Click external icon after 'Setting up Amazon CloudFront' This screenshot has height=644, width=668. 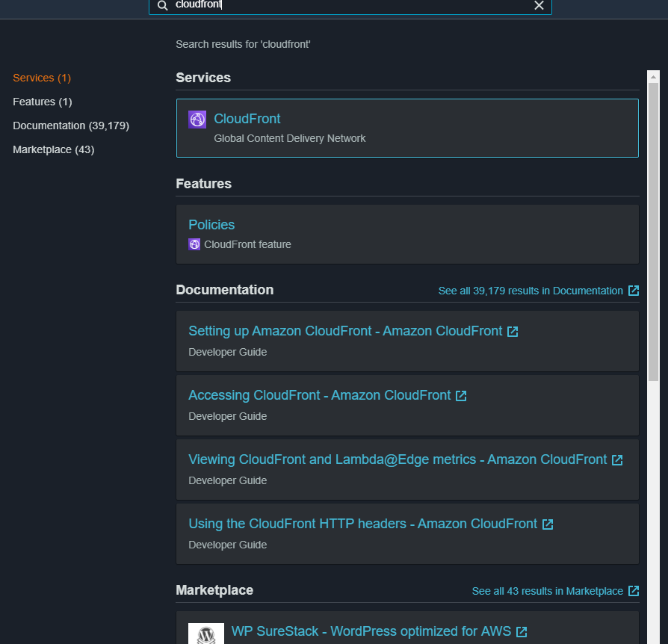(513, 332)
